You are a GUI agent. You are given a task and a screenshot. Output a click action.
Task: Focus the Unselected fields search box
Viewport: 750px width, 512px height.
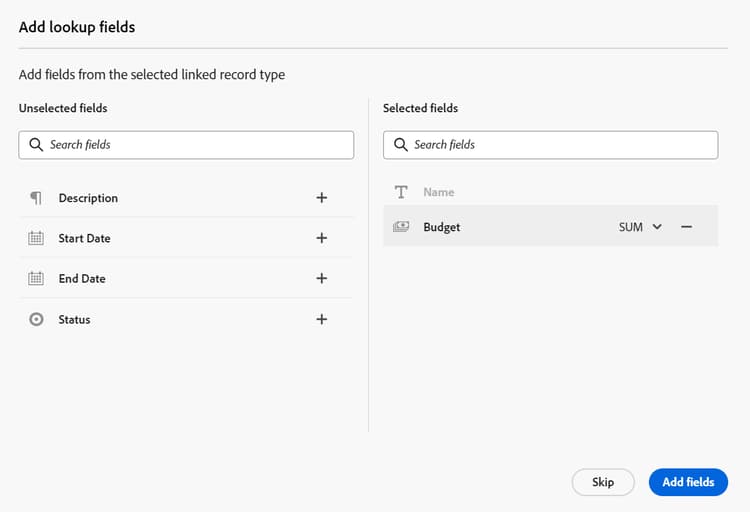coord(195,145)
